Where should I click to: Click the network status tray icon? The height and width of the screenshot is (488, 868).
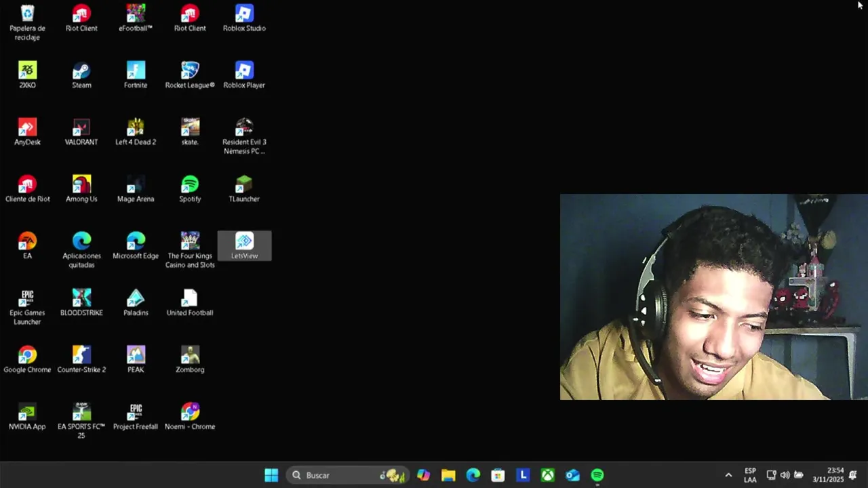[x=771, y=475]
